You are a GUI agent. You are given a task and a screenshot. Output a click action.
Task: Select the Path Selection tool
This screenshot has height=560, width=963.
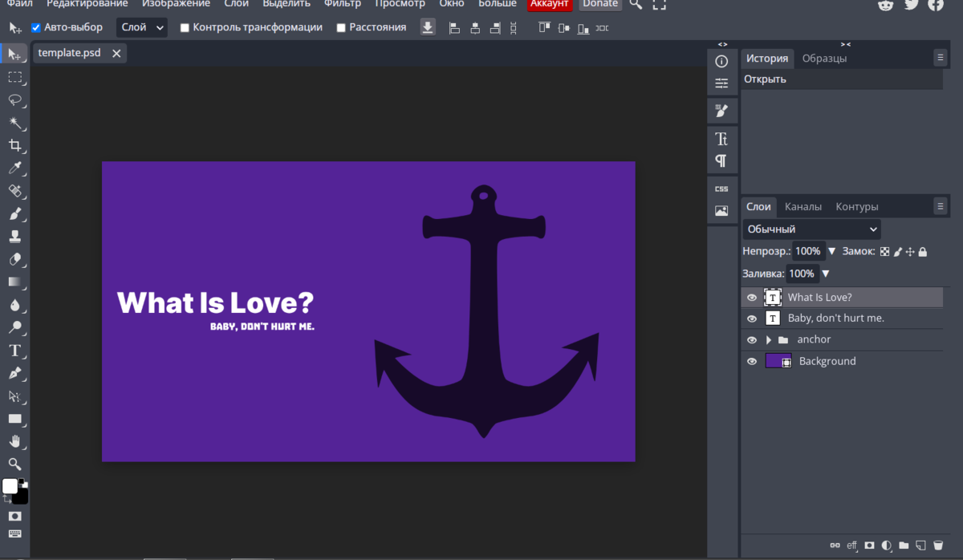pos(14,396)
